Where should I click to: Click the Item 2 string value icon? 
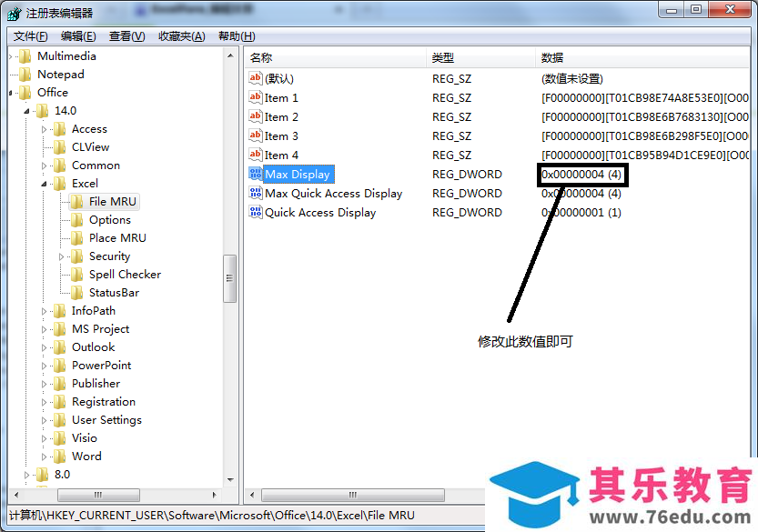coord(255,117)
